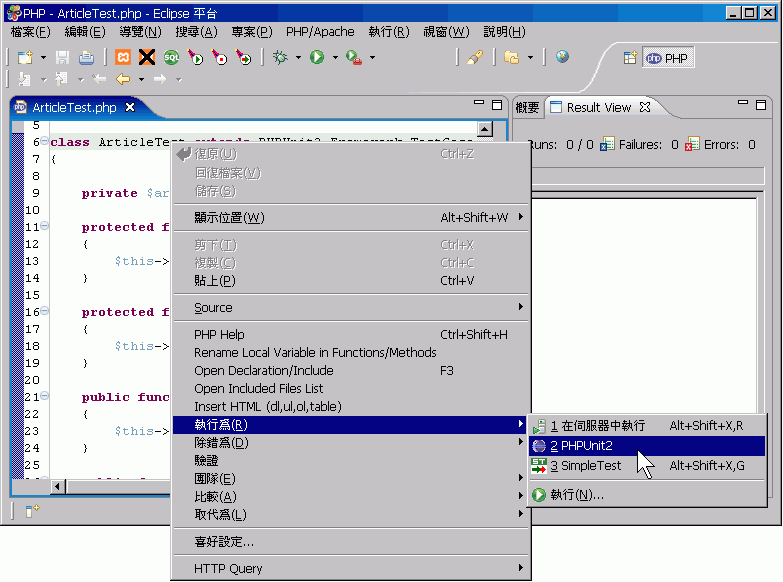The height and width of the screenshot is (582, 783).
Task: Open the 專案(P) menu
Action: coord(252,32)
